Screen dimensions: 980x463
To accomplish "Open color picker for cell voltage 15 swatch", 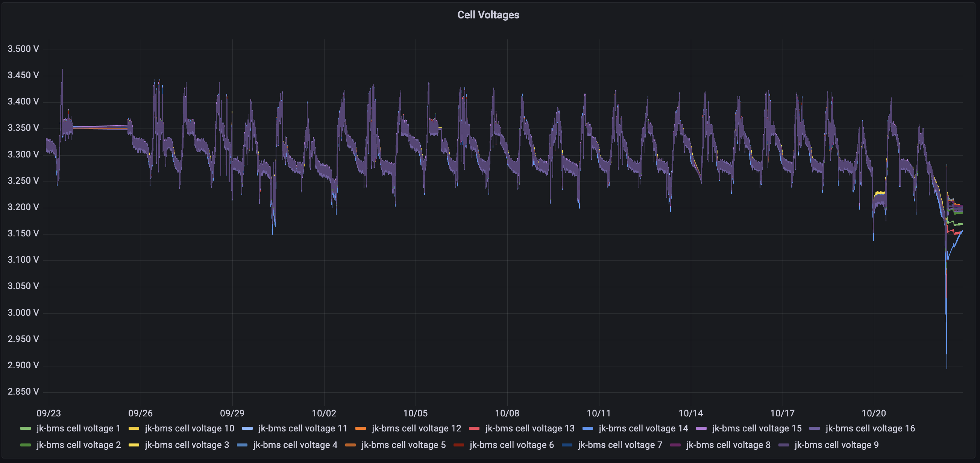I will click(701, 429).
